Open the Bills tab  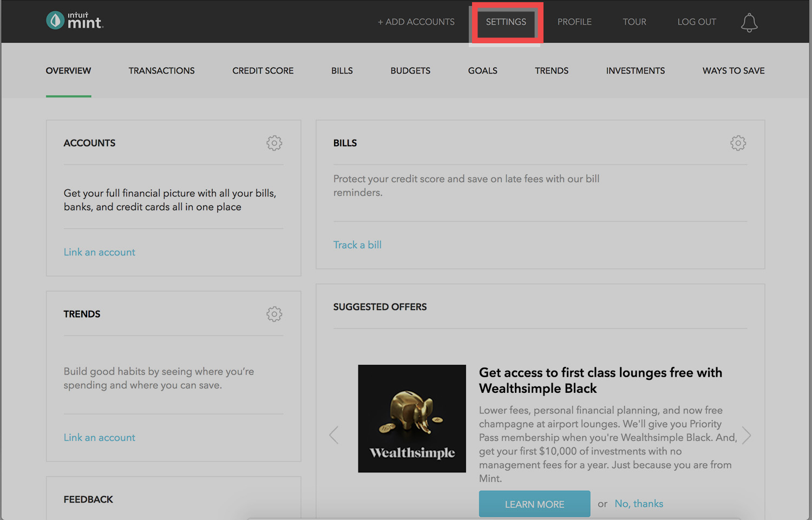[x=342, y=71]
